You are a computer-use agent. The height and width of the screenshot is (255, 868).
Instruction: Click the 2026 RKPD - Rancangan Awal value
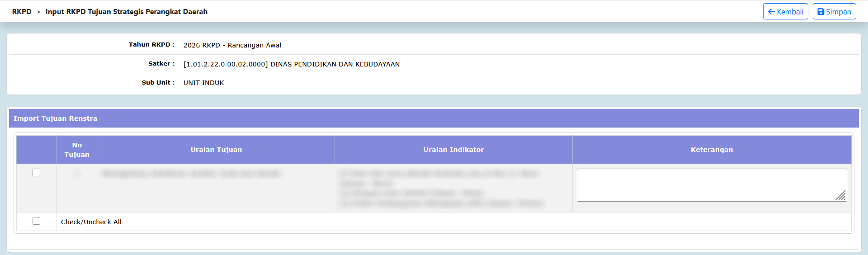[232, 45]
